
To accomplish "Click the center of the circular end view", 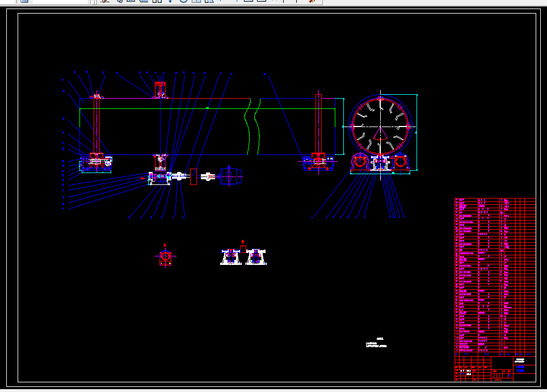I will pyautogui.click(x=380, y=127).
